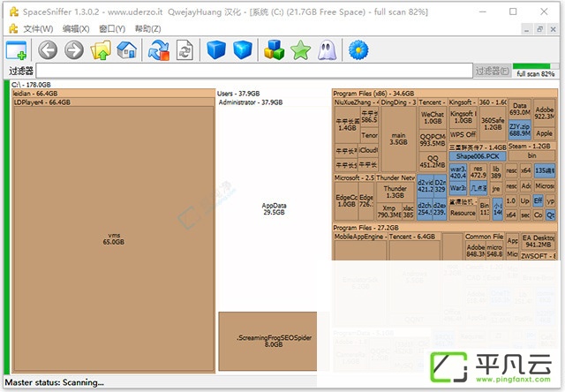This screenshot has height=392, width=565.
Task: Click in the filter text input field
Action: (254, 71)
